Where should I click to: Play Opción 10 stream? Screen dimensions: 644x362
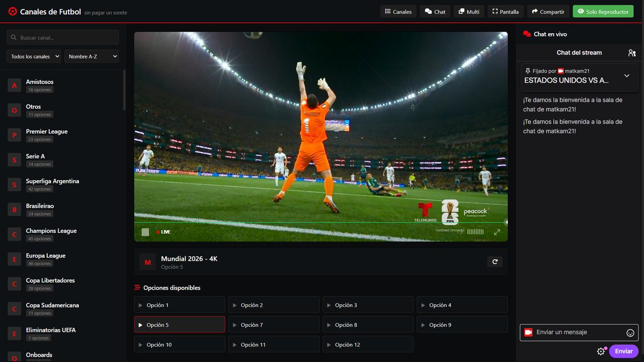point(179,344)
